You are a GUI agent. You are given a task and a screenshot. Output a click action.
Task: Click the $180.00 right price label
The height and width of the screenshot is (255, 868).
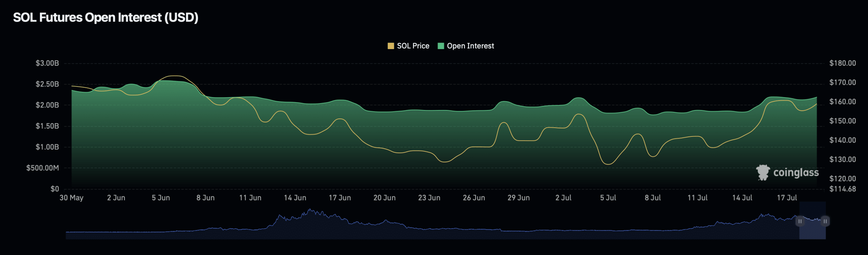click(843, 63)
